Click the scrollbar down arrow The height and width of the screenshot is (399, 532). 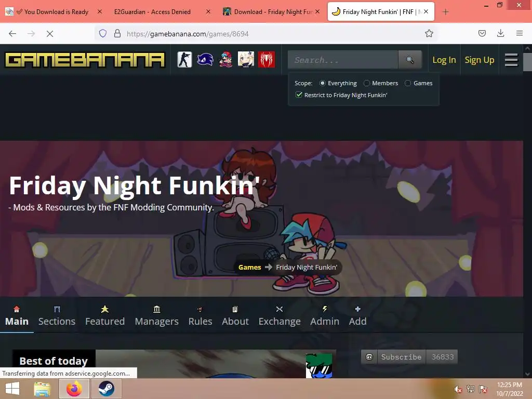pyautogui.click(x=528, y=374)
